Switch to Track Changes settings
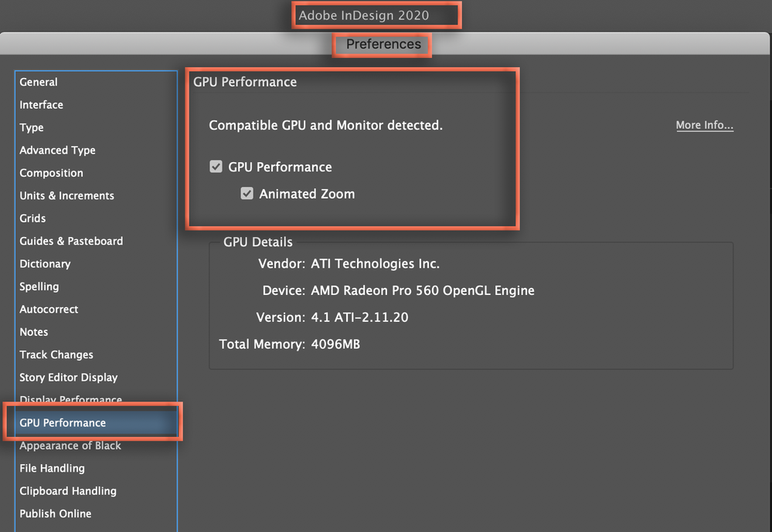772x532 pixels. coord(56,354)
